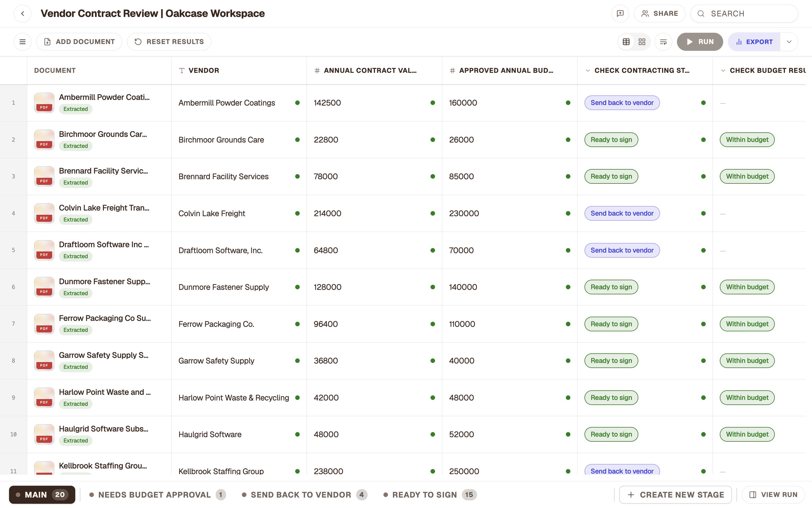
Task: Open Haulgrid Software PDF icon
Action: point(44,434)
